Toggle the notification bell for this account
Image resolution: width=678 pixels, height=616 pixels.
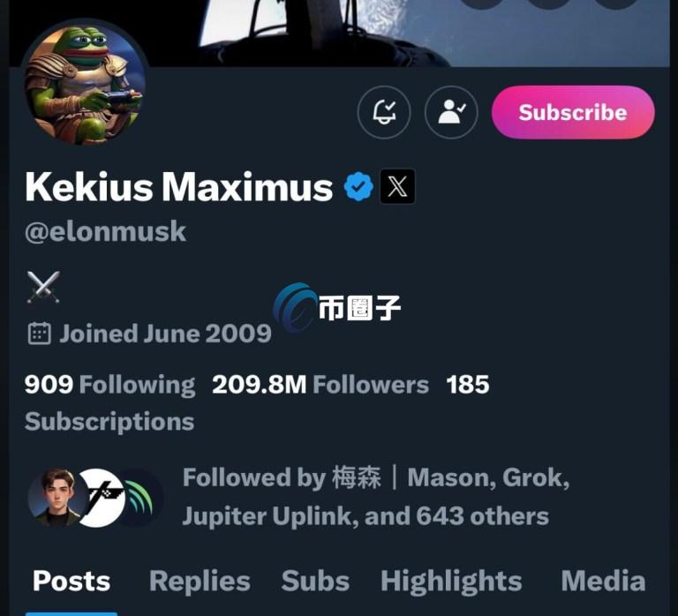coord(384,112)
